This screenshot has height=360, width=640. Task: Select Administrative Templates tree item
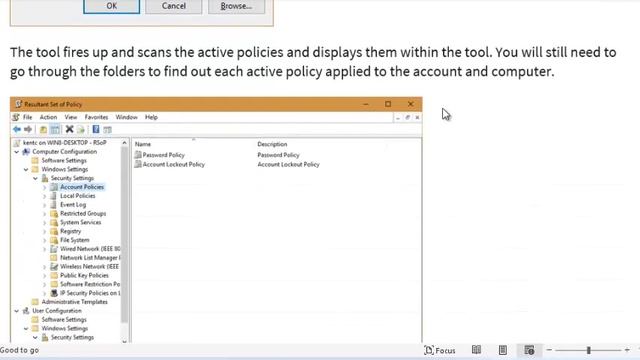[74, 302]
